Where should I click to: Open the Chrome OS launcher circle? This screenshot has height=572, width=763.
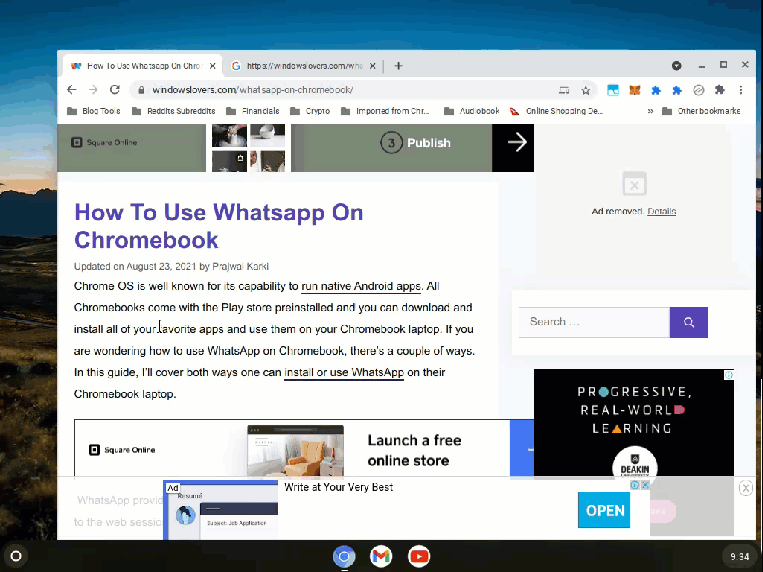click(16, 556)
